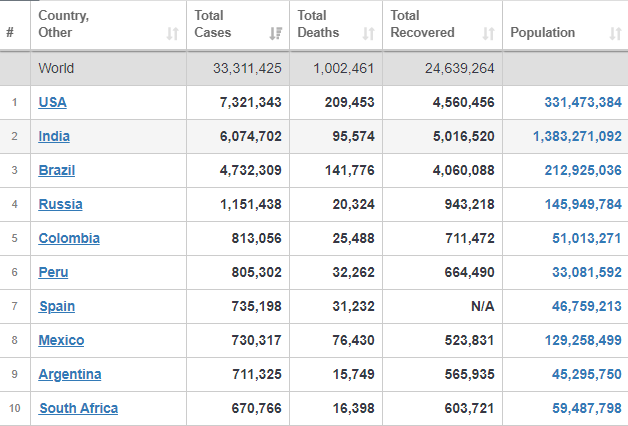Viewport: 628px width, 426px height.
Task: Select World total recovered 24,639,264
Action: pyautogui.click(x=459, y=68)
